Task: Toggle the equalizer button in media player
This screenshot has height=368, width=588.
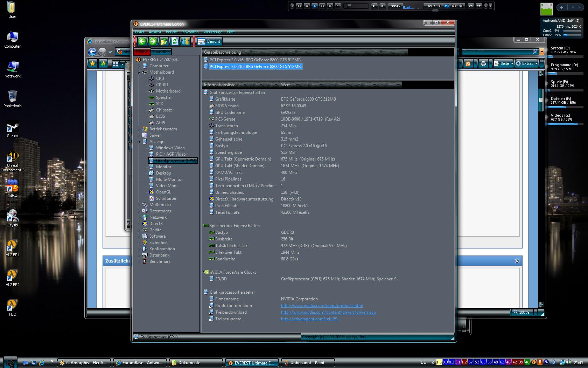Action: coord(454,6)
